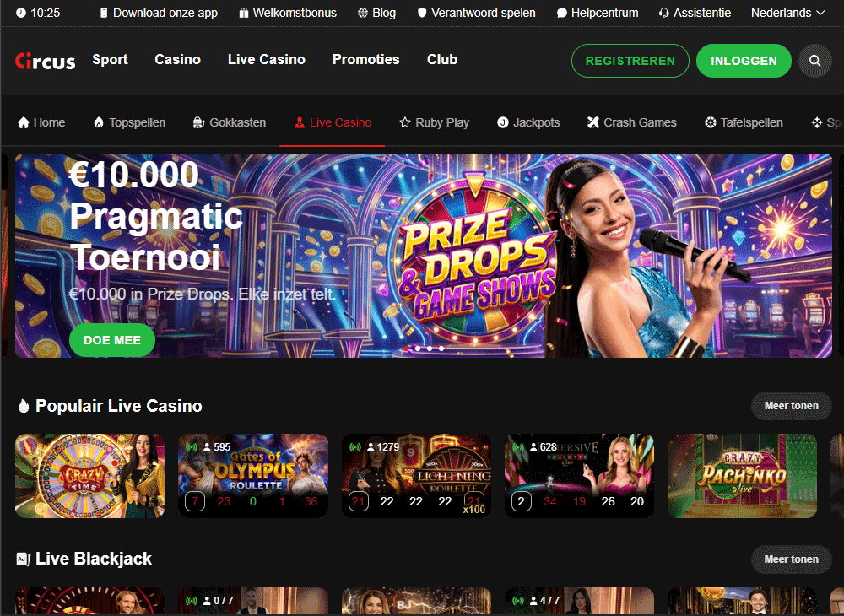Click the slot machine icon for Gokkasten
This screenshot has width=844, height=616.
198,122
